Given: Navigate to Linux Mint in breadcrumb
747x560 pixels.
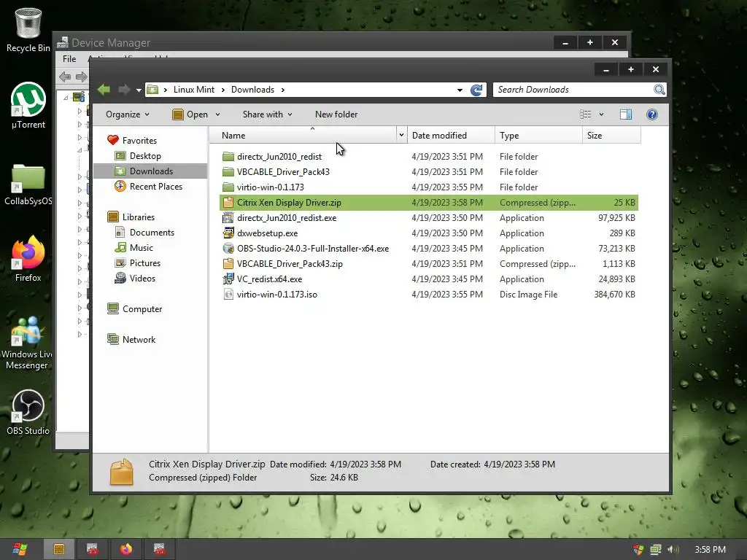Looking at the screenshot, I should (x=194, y=90).
